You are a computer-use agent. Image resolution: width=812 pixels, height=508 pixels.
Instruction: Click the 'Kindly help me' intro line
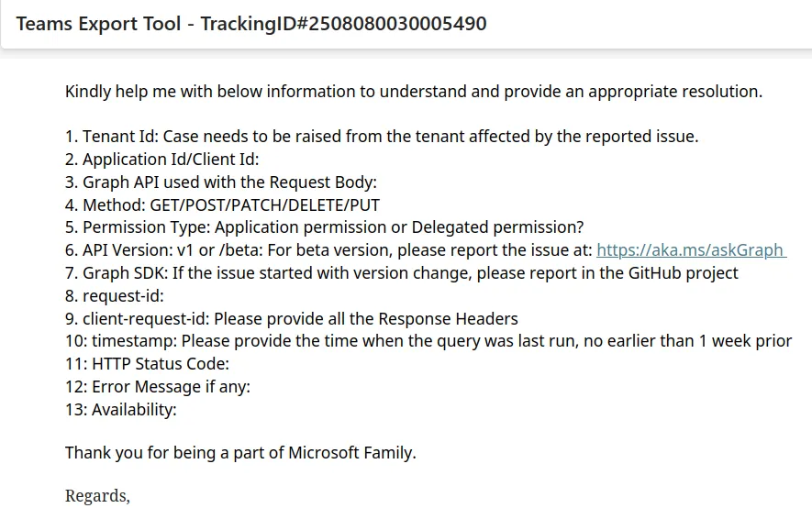click(413, 92)
